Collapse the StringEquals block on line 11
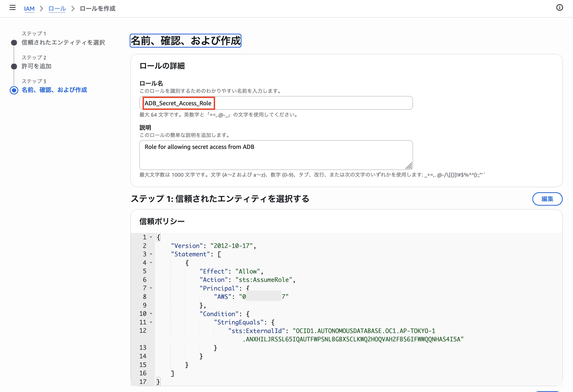 click(x=151, y=322)
